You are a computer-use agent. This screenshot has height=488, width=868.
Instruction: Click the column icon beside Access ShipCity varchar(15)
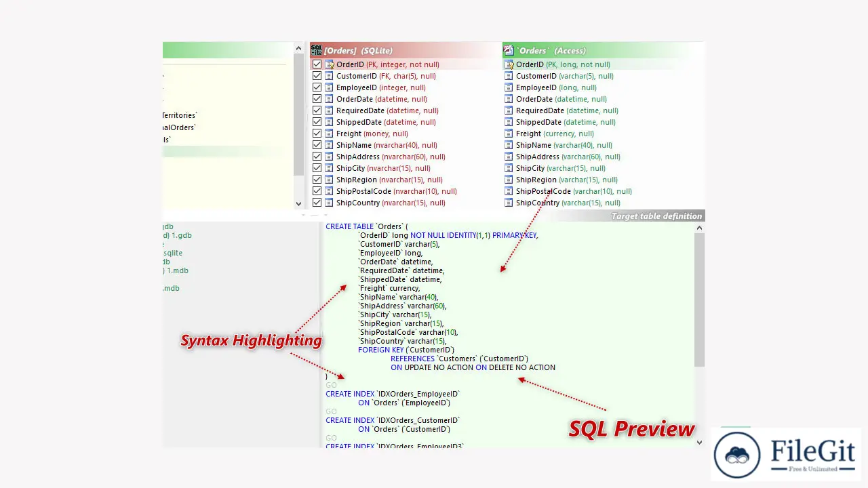tap(509, 168)
